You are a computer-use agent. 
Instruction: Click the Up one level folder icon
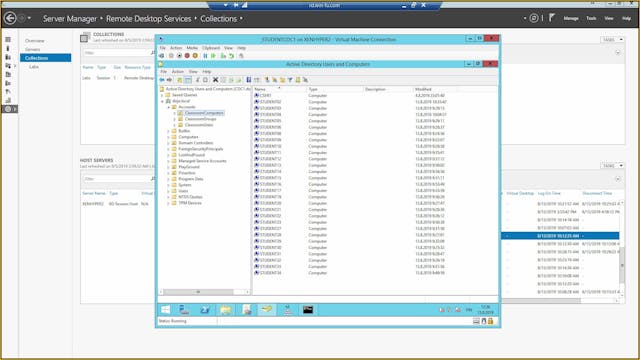pos(180,80)
